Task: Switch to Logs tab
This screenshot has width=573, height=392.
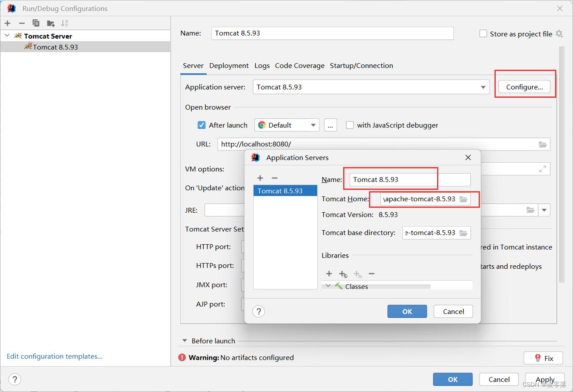Action: (262, 66)
